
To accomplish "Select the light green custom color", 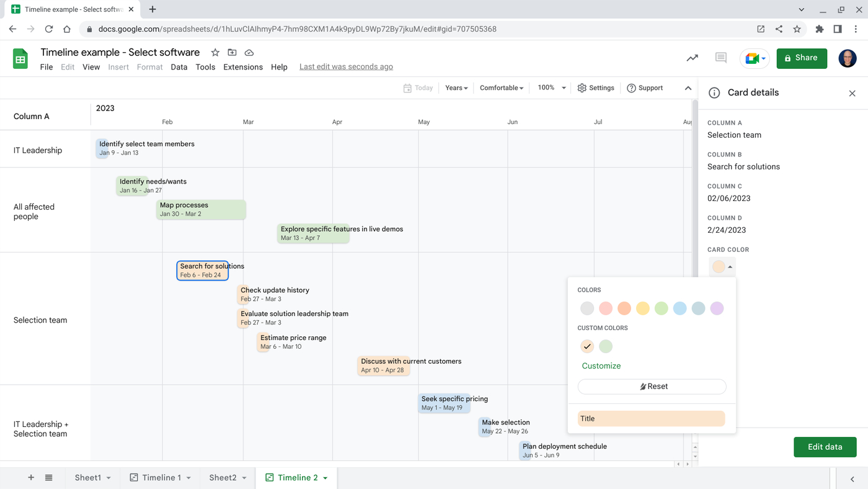I will [606, 346].
